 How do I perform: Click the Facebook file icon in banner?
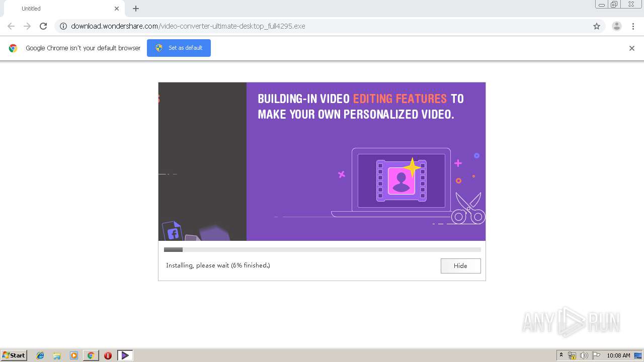point(172,231)
